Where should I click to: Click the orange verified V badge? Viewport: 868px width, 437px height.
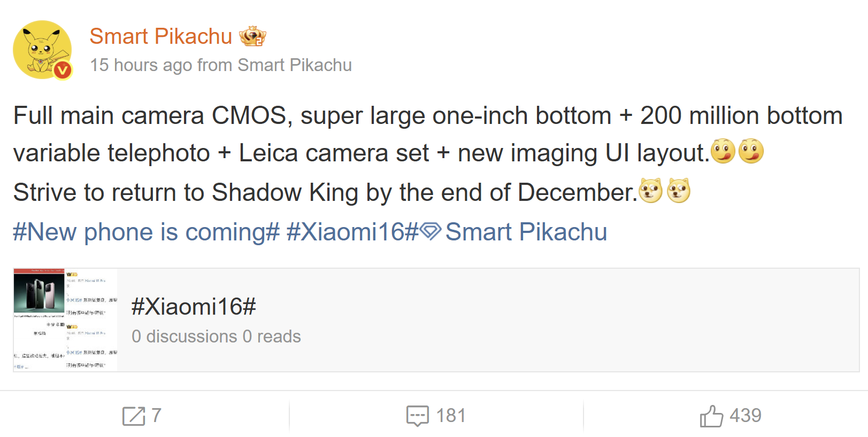point(63,69)
